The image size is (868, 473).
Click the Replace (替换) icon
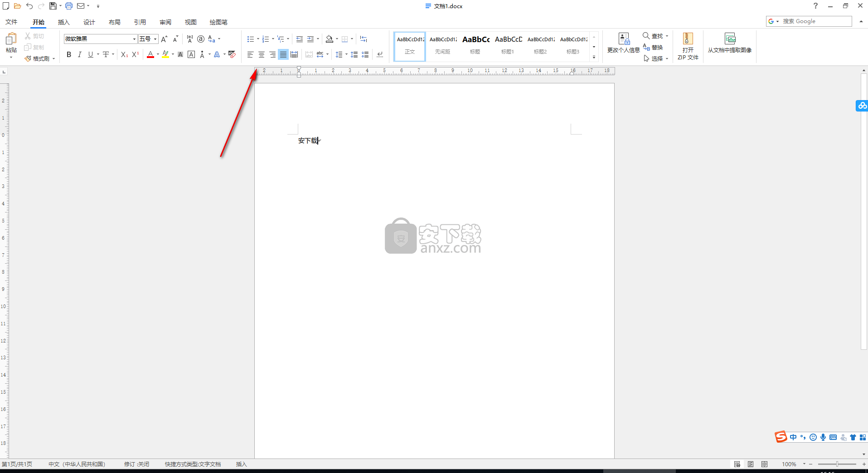pyautogui.click(x=646, y=47)
